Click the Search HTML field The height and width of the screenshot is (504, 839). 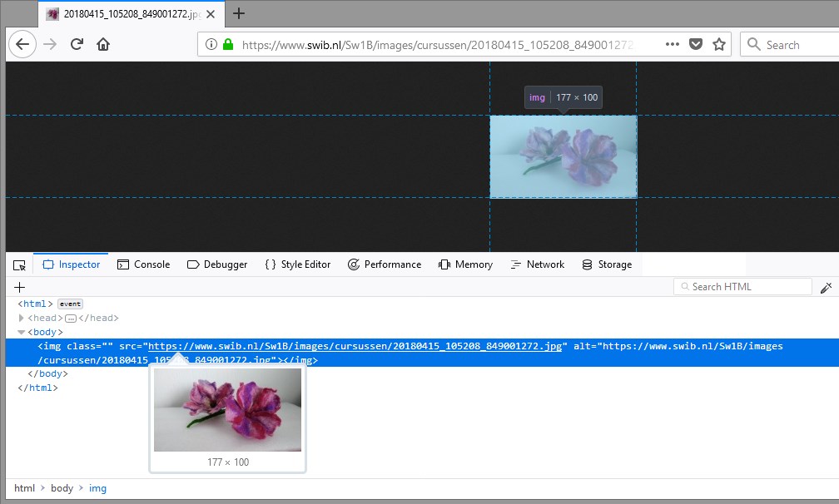(742, 286)
